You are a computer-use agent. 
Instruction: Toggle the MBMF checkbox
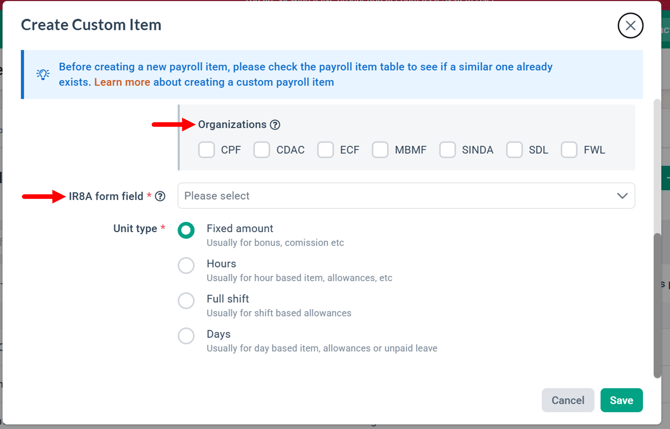click(380, 150)
